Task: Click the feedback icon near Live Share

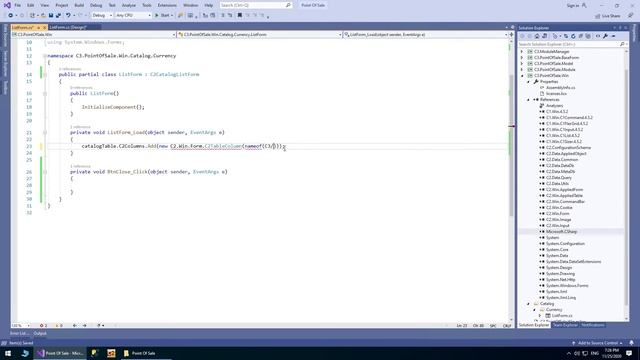Action: coord(630,16)
